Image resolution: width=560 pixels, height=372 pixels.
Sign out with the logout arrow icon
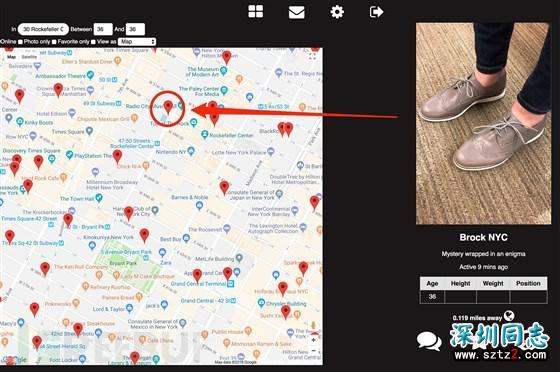pyautogui.click(x=376, y=12)
